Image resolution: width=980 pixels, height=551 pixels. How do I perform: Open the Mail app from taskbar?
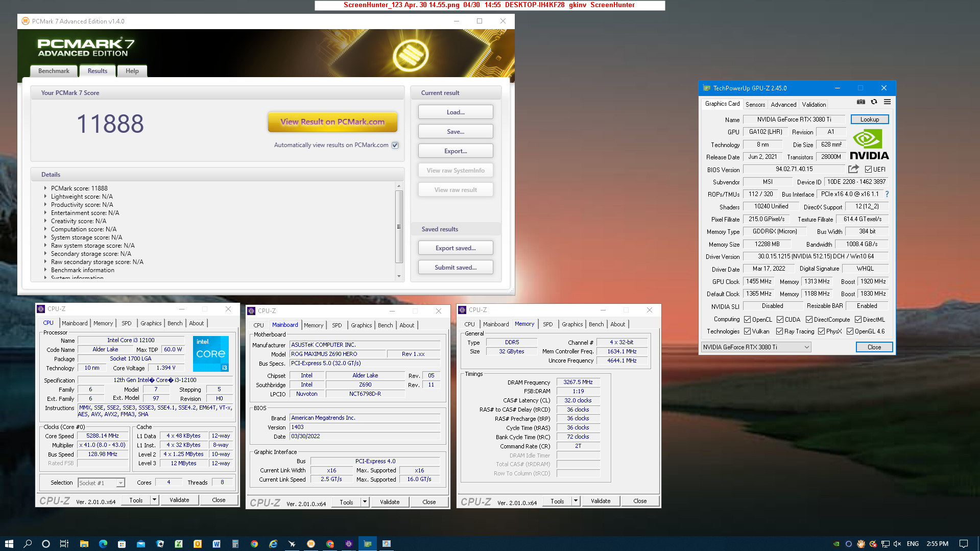coord(141,544)
